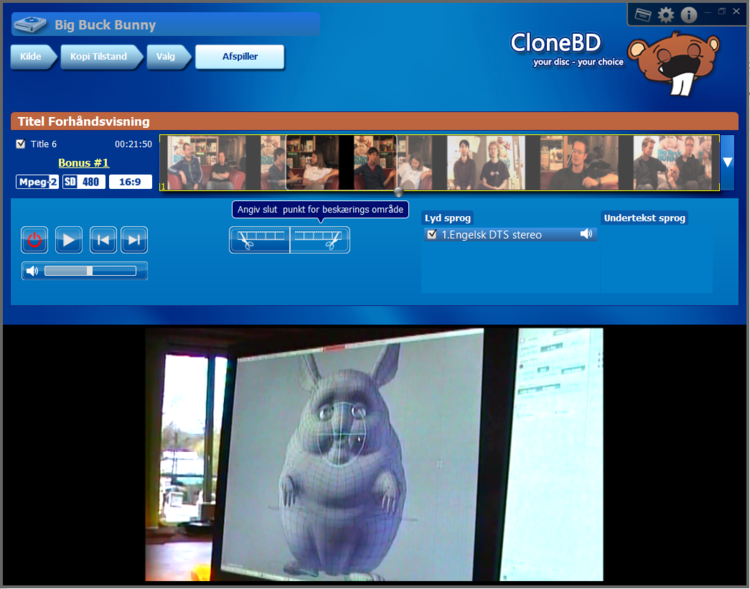Select first thumbnail with two seated men
This screenshot has height=589, width=750.
pyautogui.click(x=207, y=163)
